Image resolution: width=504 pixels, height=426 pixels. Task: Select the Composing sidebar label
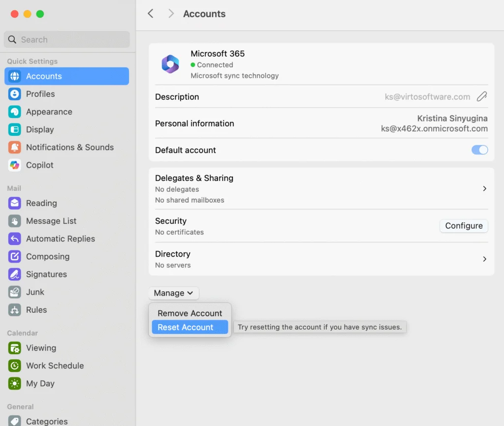(x=48, y=256)
